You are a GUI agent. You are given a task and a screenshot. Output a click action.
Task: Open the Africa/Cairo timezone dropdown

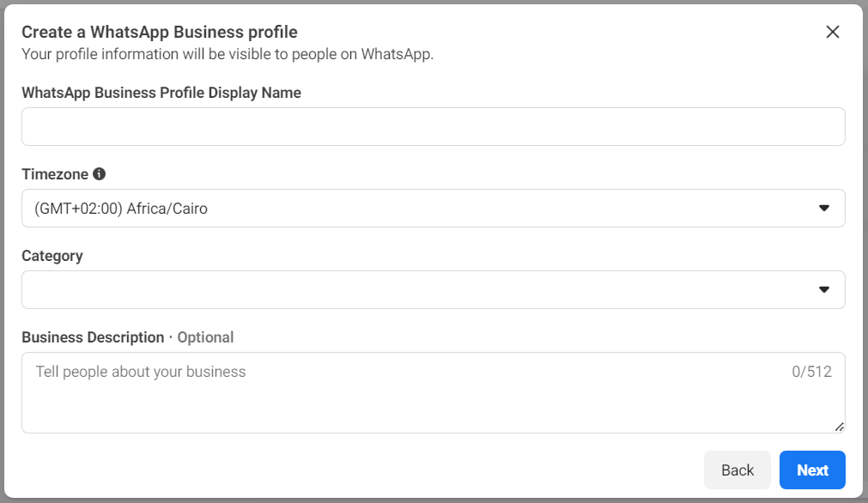pyautogui.click(x=434, y=208)
